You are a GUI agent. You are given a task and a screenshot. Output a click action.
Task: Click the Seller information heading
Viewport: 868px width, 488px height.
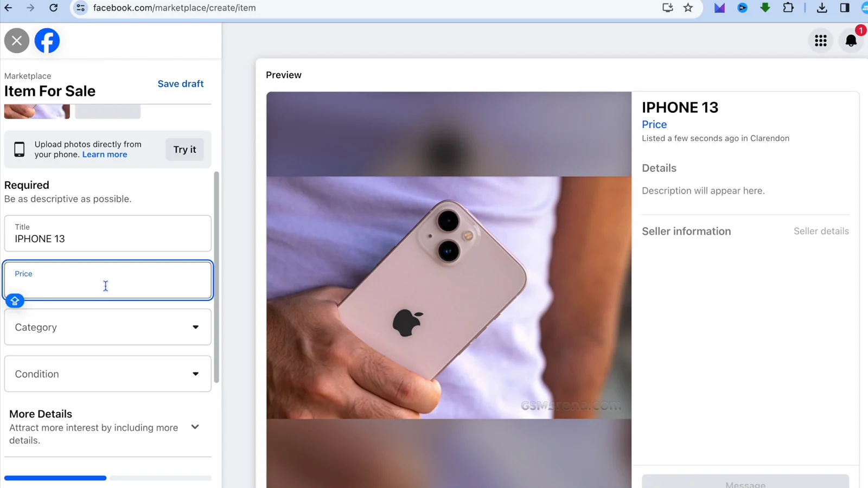tap(686, 231)
